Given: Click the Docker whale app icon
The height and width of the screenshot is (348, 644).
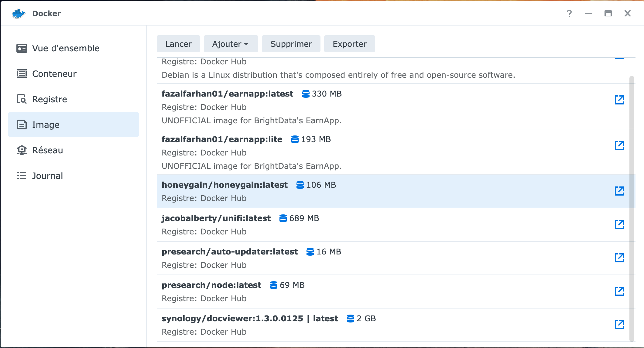Looking at the screenshot, I should 19,13.
